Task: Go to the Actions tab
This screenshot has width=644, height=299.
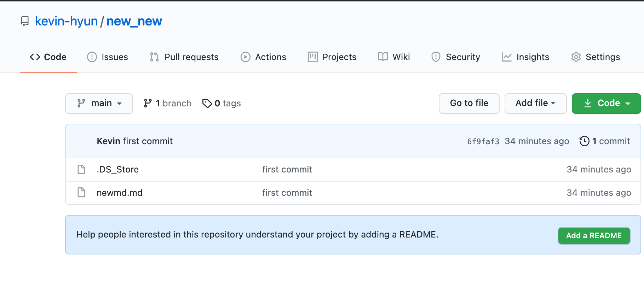Action: (263, 57)
